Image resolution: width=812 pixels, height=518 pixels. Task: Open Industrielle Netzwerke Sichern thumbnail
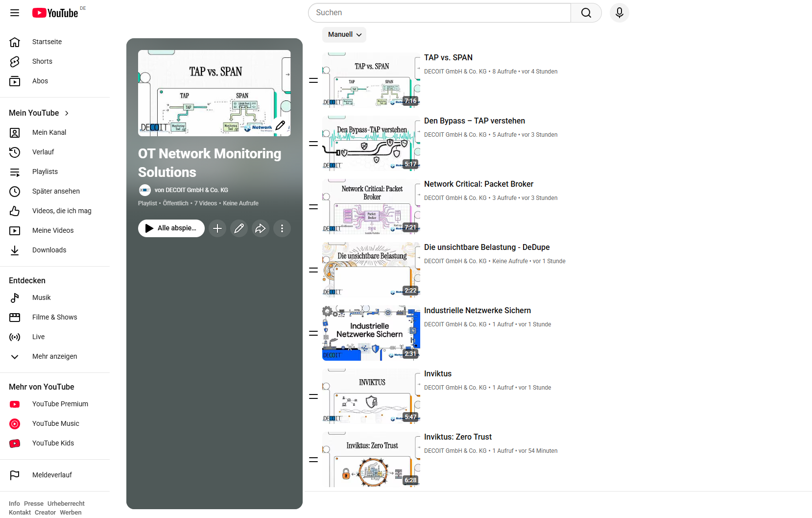371,333
